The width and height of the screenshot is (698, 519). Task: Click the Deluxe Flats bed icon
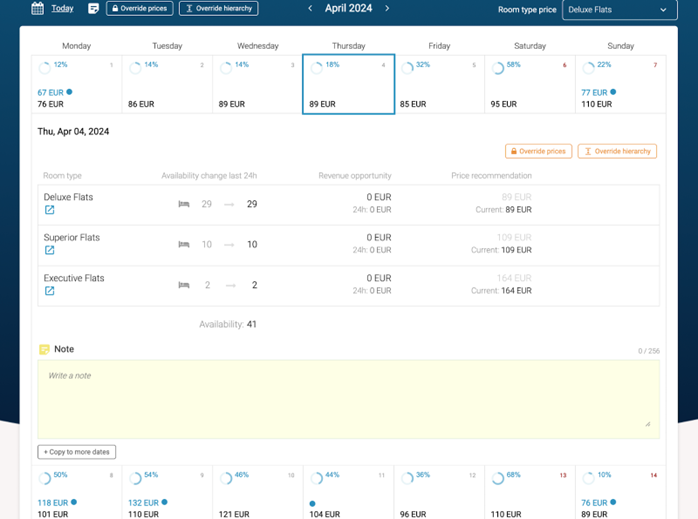coord(184,204)
